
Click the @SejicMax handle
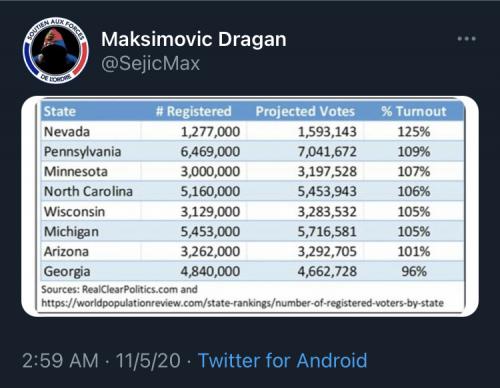(150, 63)
